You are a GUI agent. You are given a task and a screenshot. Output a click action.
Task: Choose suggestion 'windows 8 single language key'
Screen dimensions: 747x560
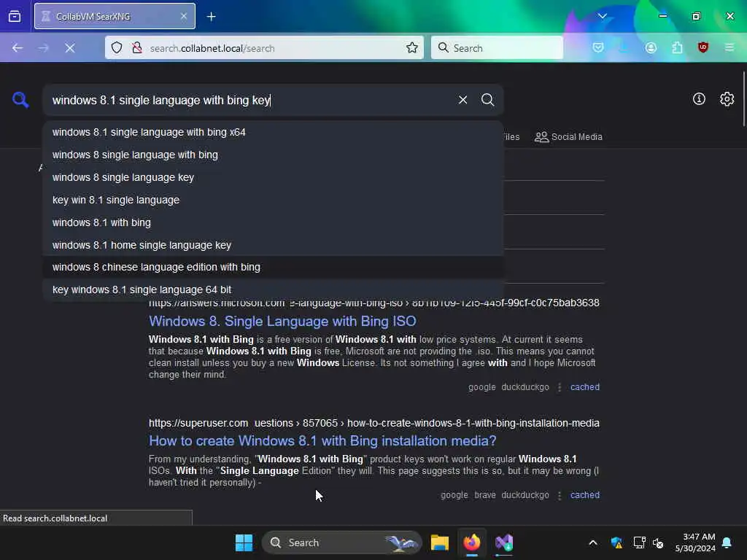(x=273, y=177)
